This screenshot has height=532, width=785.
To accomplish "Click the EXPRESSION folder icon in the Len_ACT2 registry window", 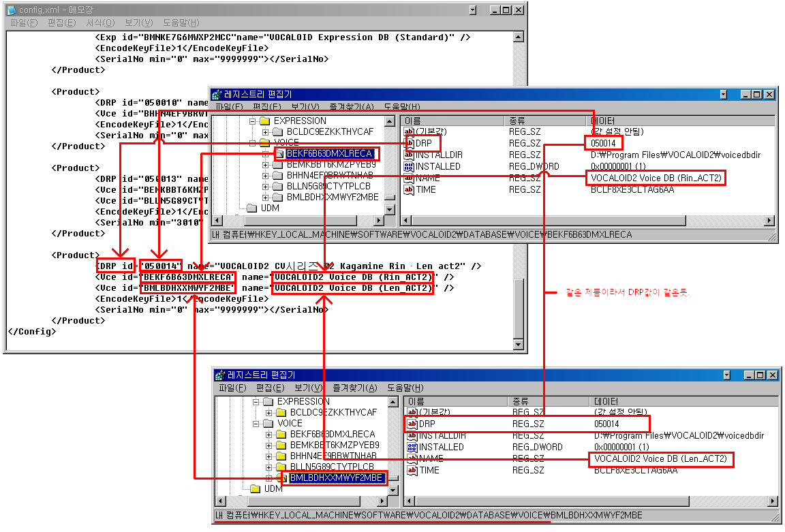I will click(268, 401).
